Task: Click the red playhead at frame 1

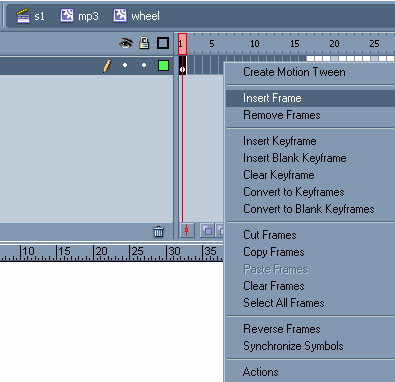Action: click(182, 44)
